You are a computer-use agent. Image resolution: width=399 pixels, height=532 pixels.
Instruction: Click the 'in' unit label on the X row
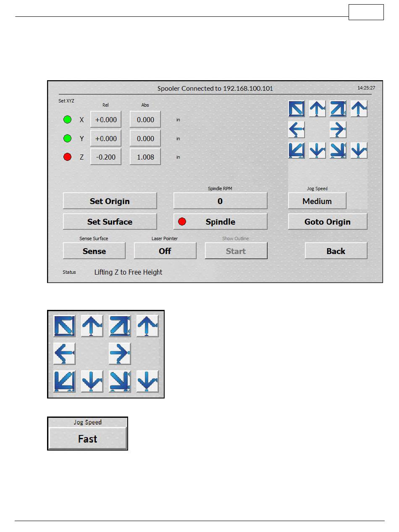(x=178, y=120)
